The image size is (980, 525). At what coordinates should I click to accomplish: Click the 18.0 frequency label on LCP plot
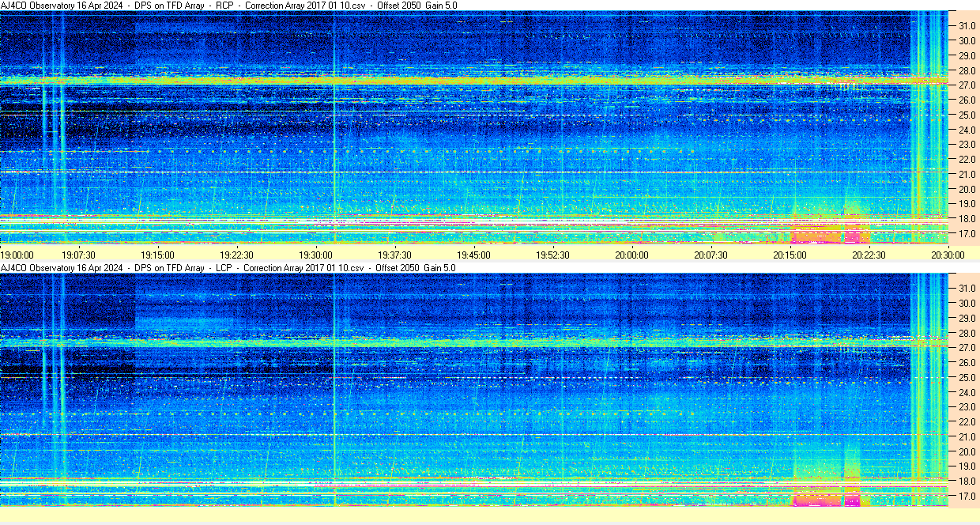[x=967, y=481]
